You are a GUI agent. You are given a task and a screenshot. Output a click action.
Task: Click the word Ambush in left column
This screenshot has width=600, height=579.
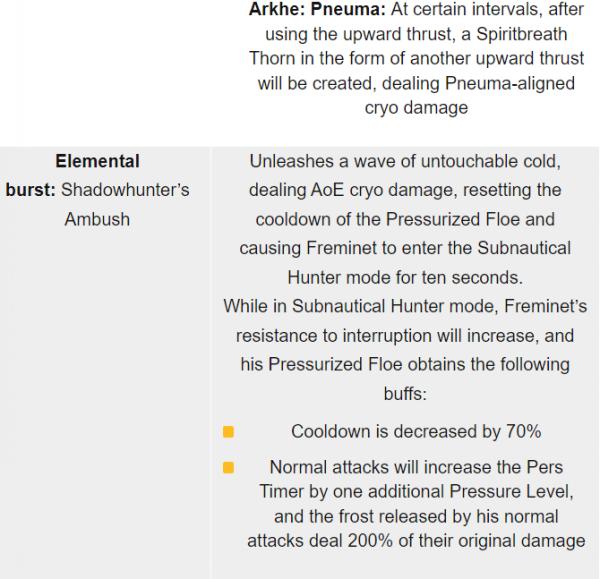coord(97,218)
